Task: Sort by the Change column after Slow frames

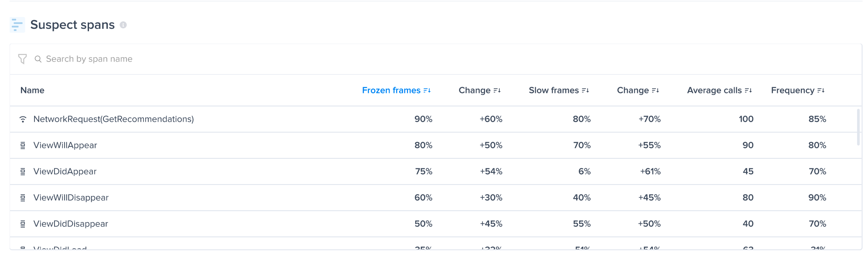Action: [638, 90]
